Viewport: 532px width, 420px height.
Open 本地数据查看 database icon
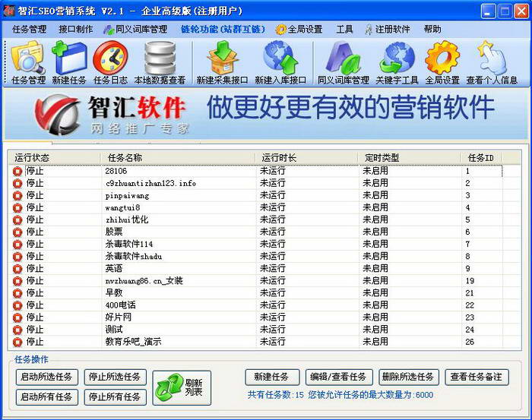[160, 63]
